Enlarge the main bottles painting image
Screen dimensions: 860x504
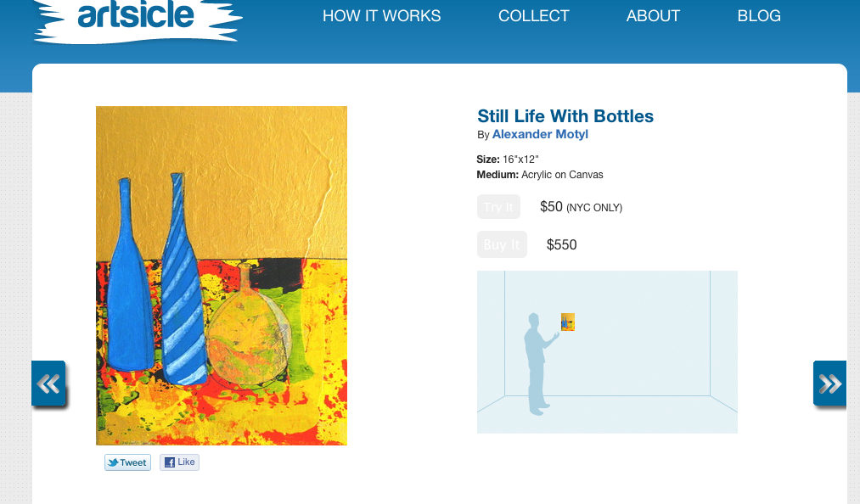[221, 276]
